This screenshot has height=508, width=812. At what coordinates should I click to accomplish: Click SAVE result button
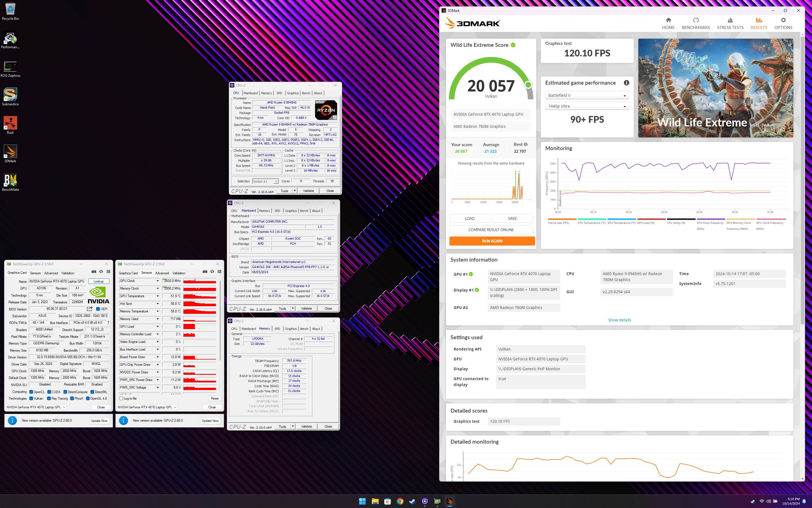(512, 218)
